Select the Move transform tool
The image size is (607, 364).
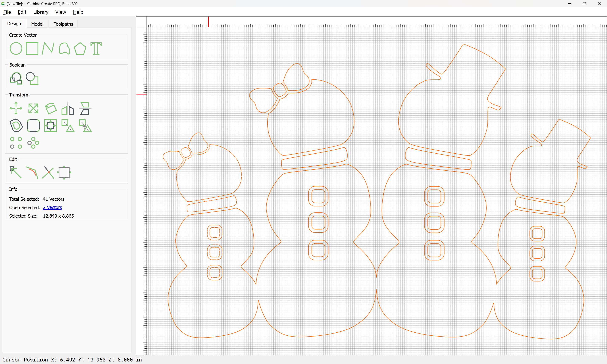point(16,108)
